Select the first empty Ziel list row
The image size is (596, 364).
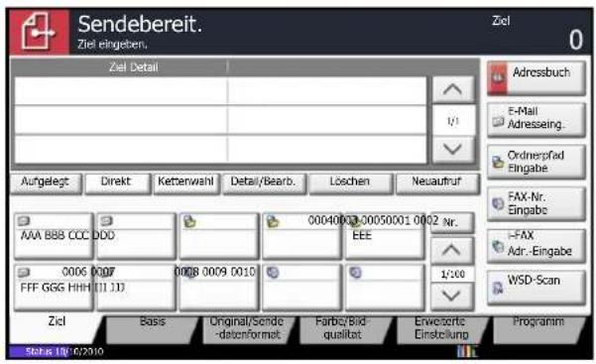(220, 91)
